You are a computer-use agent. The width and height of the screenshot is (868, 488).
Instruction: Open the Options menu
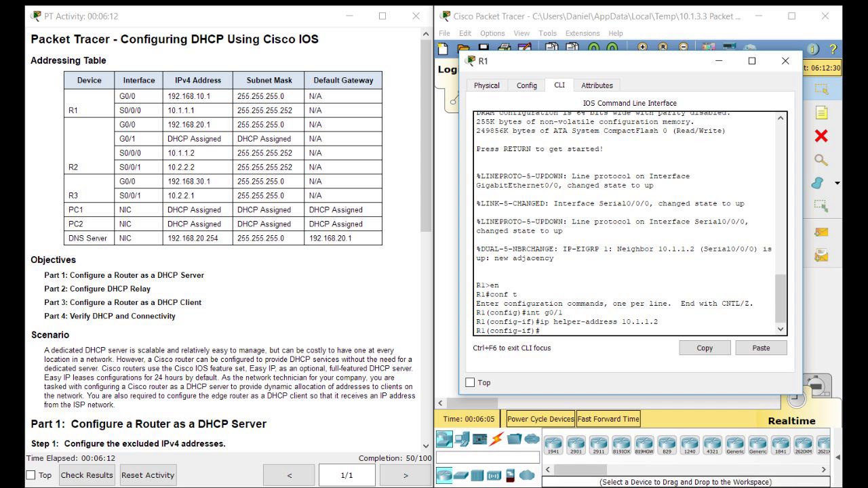pos(492,33)
